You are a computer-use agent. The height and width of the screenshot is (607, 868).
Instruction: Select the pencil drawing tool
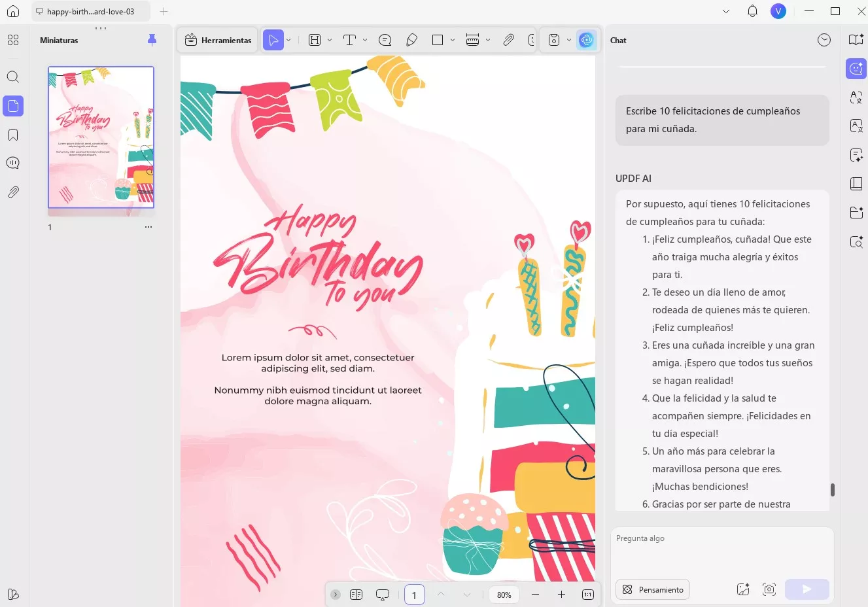(411, 40)
